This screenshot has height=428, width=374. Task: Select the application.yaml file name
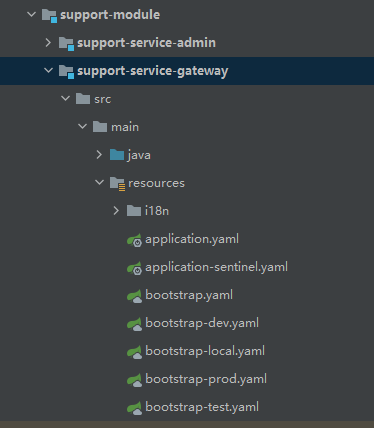coord(192,240)
